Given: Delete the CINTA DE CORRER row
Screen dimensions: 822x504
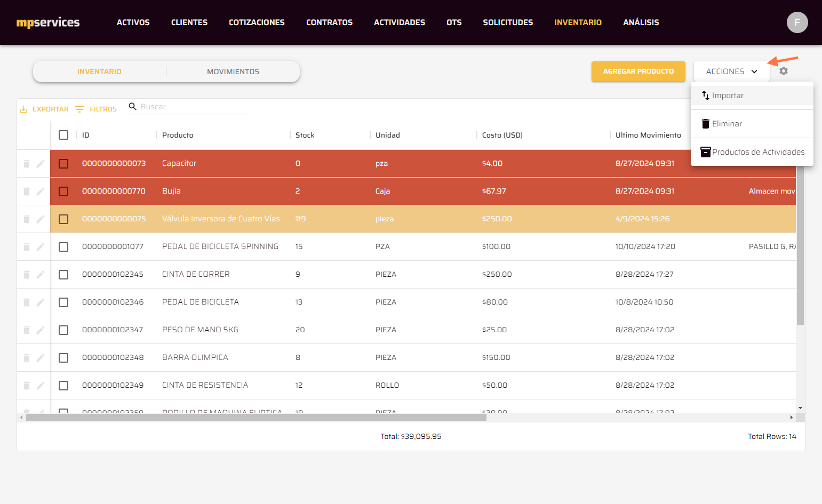Looking at the screenshot, I should (x=27, y=275).
